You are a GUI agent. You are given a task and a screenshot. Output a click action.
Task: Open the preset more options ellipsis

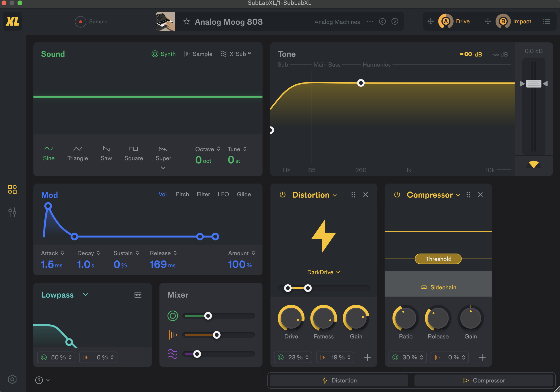[x=370, y=21]
